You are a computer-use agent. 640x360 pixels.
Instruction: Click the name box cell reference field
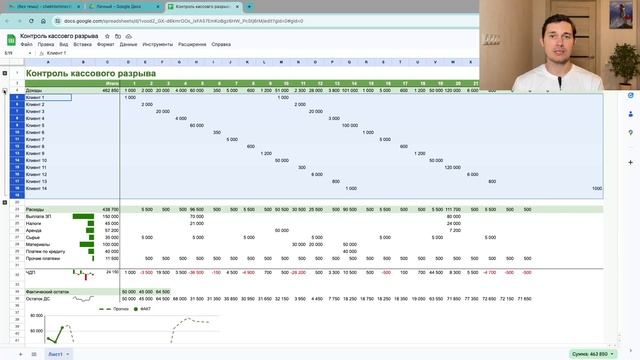click(x=16, y=53)
